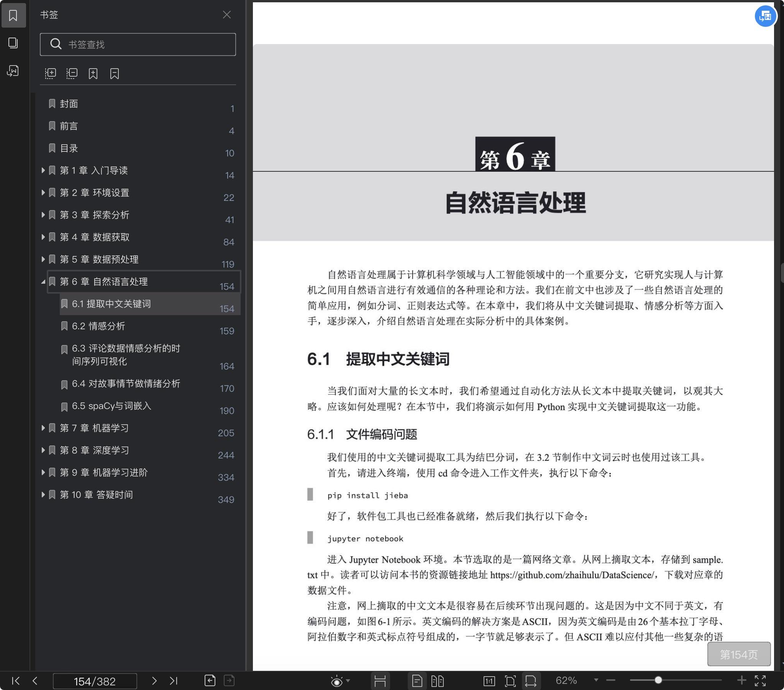Delete the selected bookmark
This screenshot has height=690, width=784.
[114, 73]
